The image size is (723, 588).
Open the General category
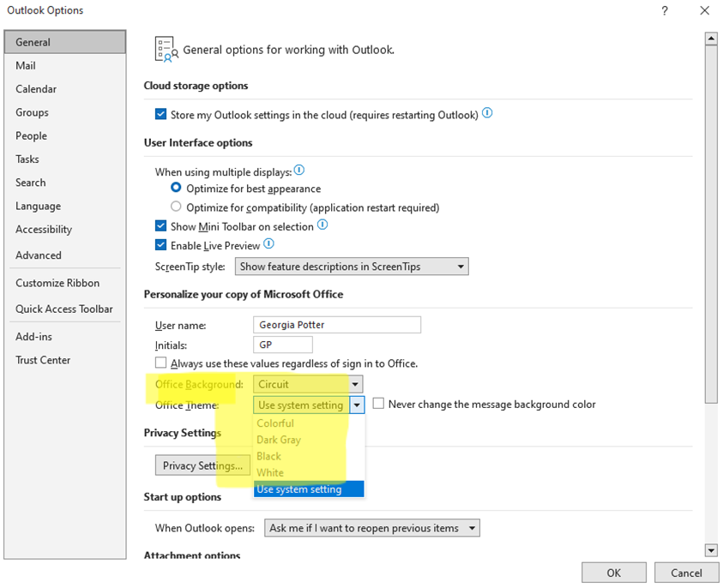(65, 42)
